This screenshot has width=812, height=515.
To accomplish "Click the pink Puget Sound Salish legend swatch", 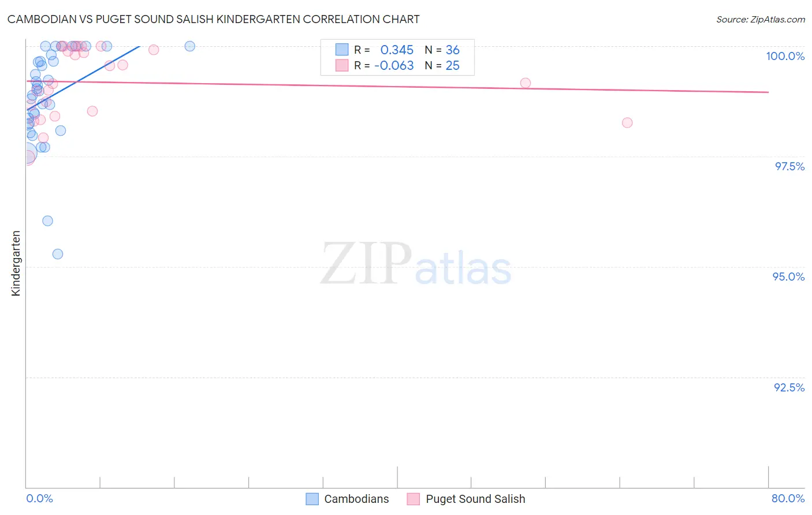I will tap(413, 499).
